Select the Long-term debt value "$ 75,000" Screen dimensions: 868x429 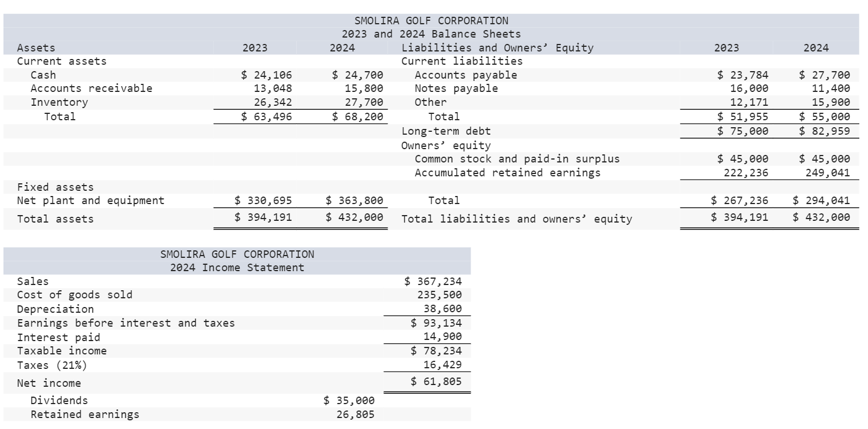tap(743, 131)
